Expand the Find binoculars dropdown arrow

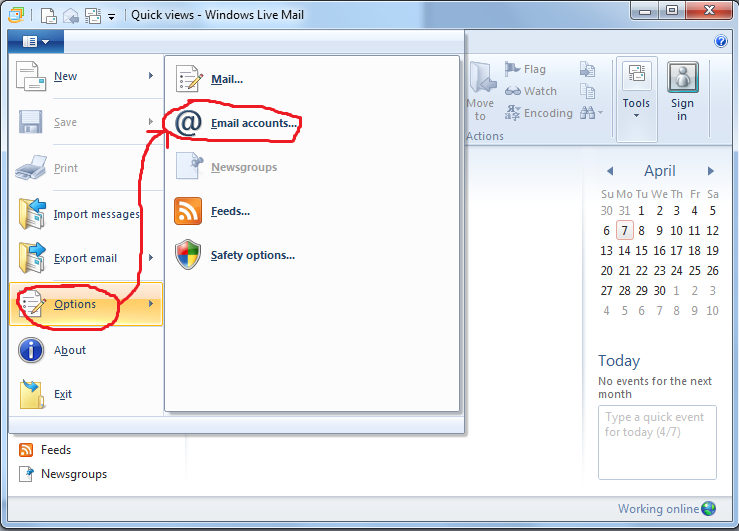click(600, 113)
